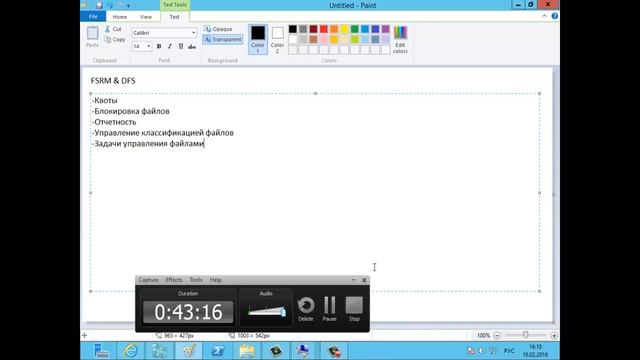Screen dimensions: 640x360
Task: Click the line '-Блокировка файлов'
Action: 131,111
